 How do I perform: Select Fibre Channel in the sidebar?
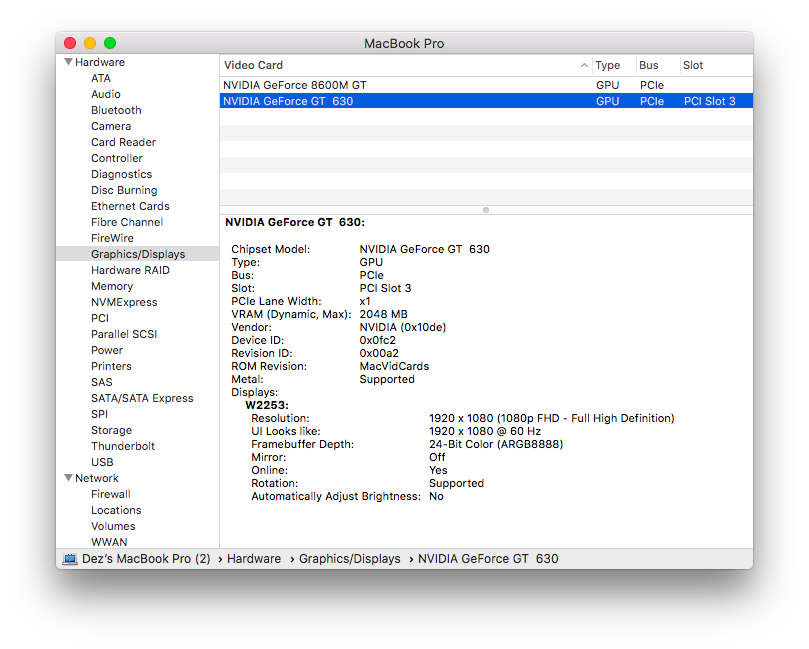[x=127, y=222]
